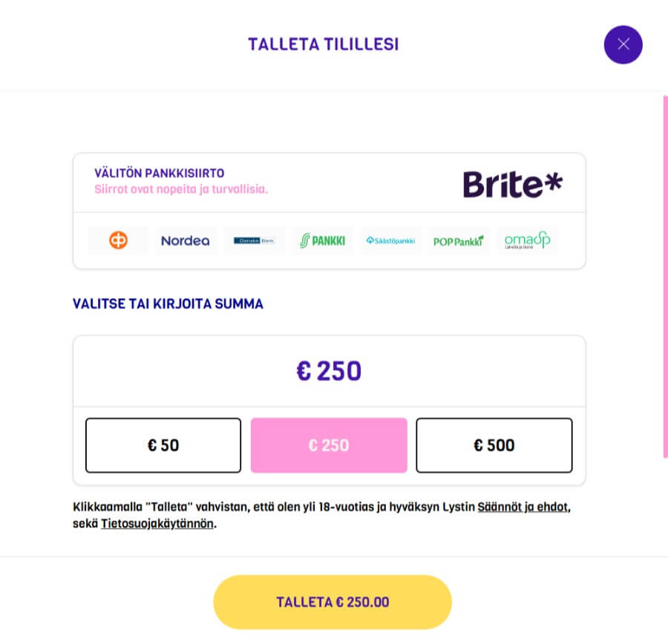Click the Talleta tilillesi title

coord(323,45)
